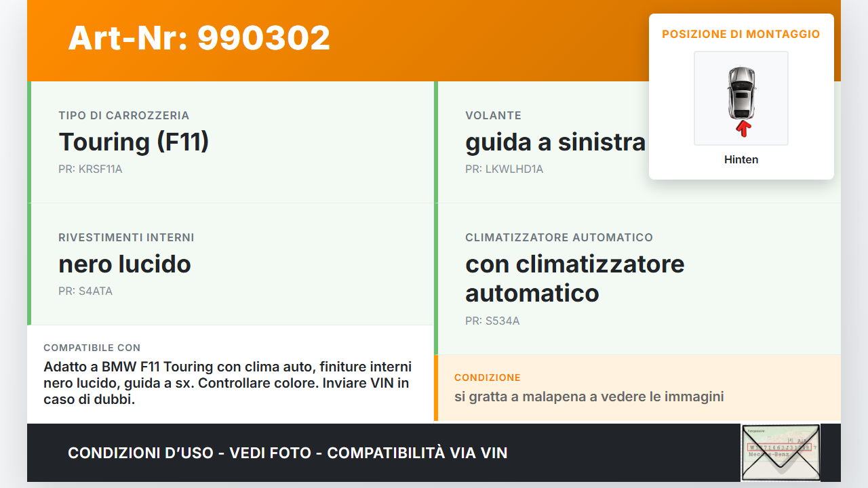Click the CLIMATIZZATORE AUTOMATICO label

pyautogui.click(x=559, y=237)
